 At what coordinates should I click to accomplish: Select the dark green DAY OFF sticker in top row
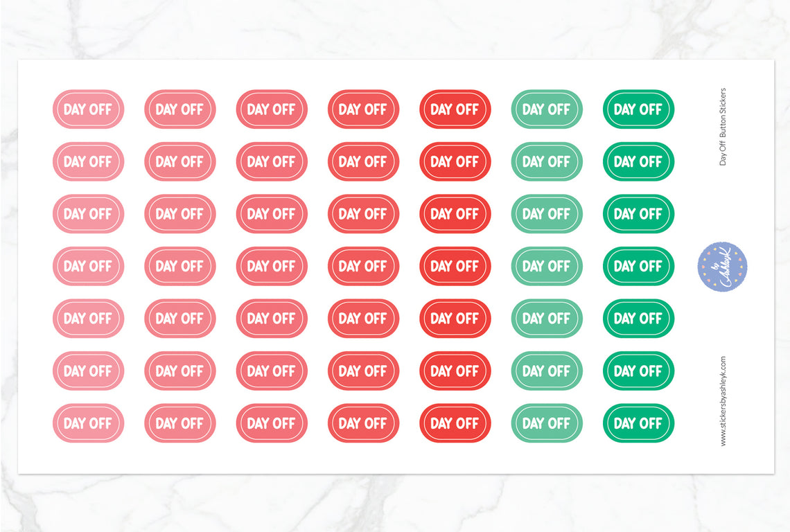pos(638,109)
